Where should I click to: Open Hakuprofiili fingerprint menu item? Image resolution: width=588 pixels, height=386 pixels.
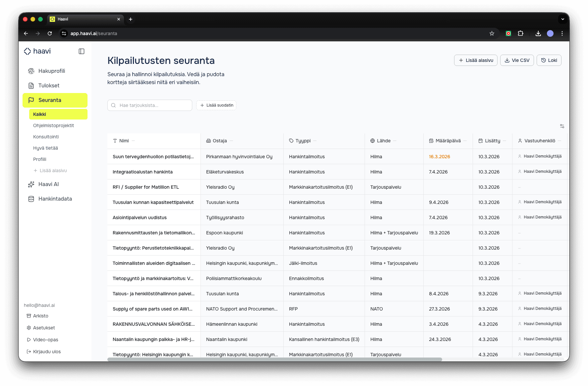(52, 71)
